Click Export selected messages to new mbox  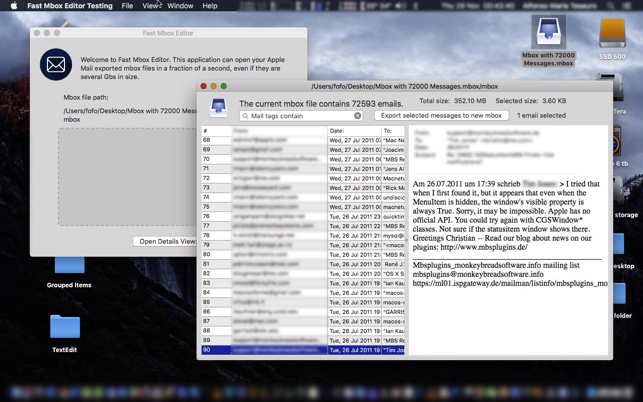pyautogui.click(x=441, y=116)
